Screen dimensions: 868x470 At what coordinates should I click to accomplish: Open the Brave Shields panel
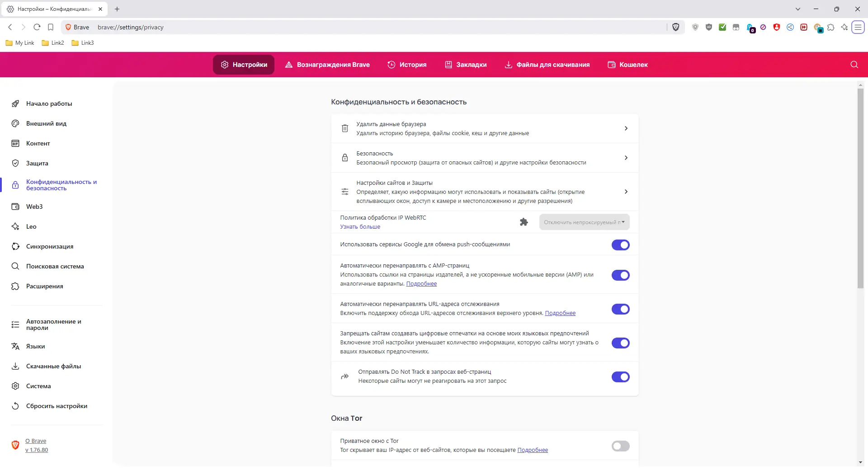pyautogui.click(x=676, y=27)
